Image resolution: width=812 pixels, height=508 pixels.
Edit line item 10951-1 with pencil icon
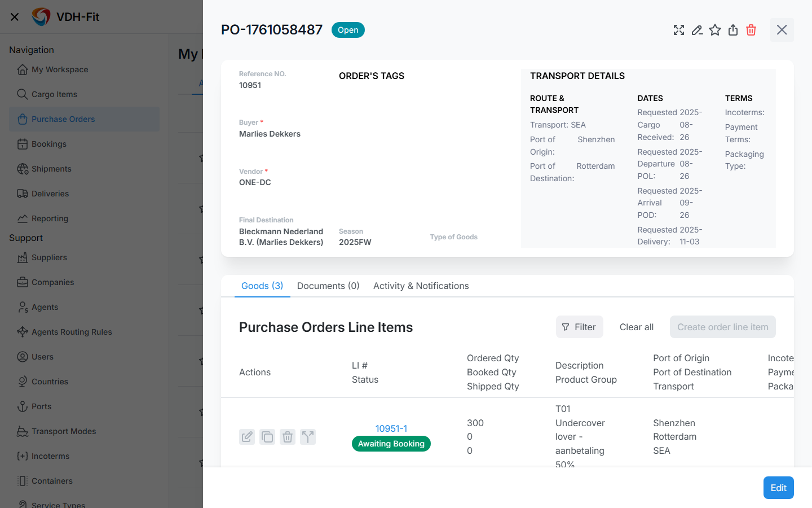coord(247,437)
